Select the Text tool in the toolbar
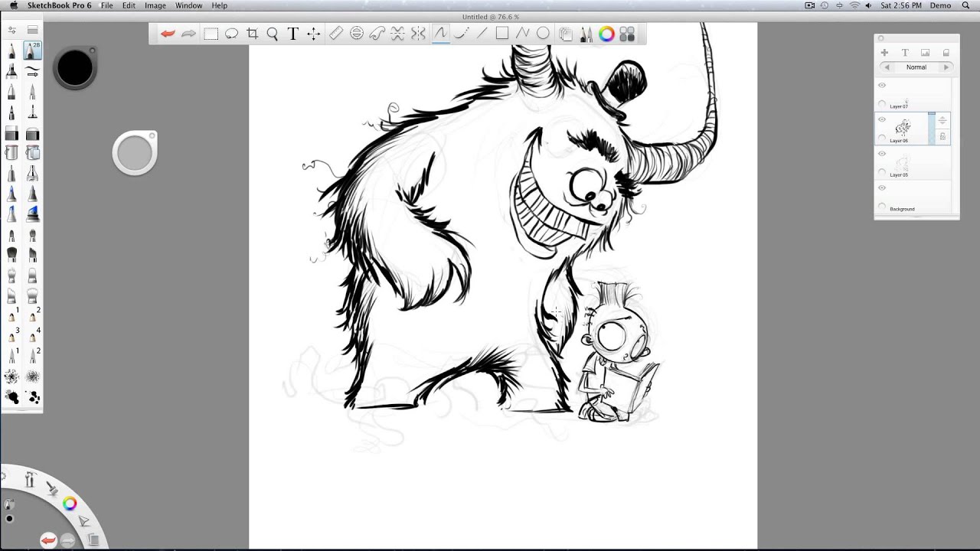Image resolution: width=980 pixels, height=551 pixels. point(293,34)
